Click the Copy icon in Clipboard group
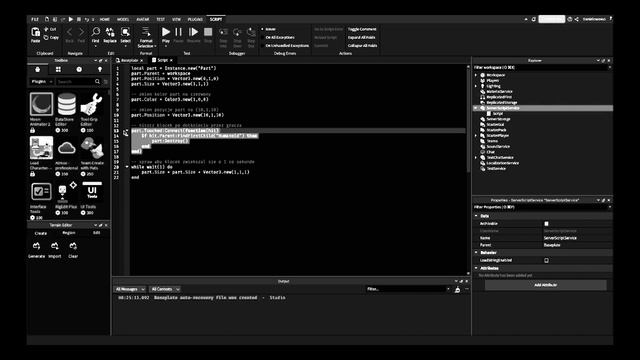The image size is (640, 360). point(46,38)
